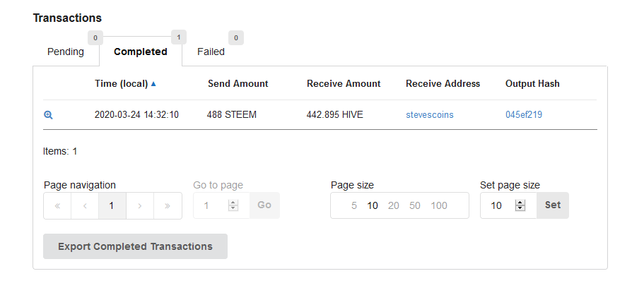Viewport: 644px width, 288px height.
Task: Choose a page size of 20
Action: (394, 205)
